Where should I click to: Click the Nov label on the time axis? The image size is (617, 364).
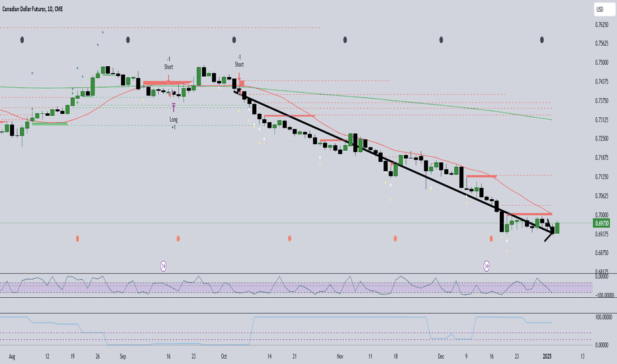pyautogui.click(x=340, y=357)
